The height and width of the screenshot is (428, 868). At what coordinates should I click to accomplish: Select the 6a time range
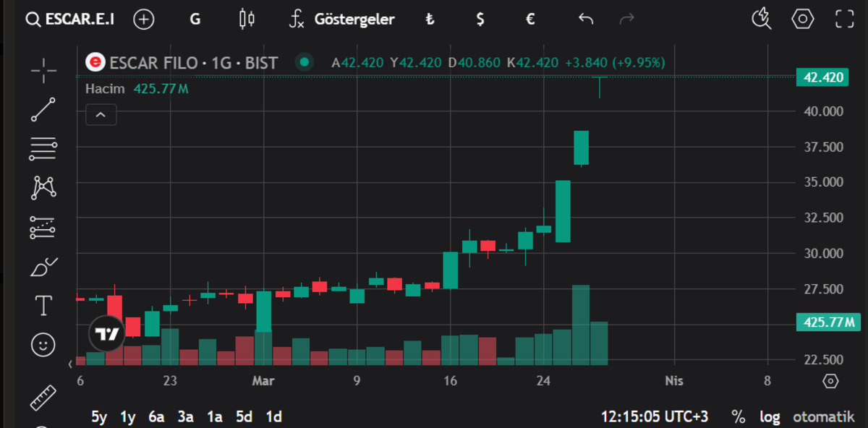click(157, 417)
